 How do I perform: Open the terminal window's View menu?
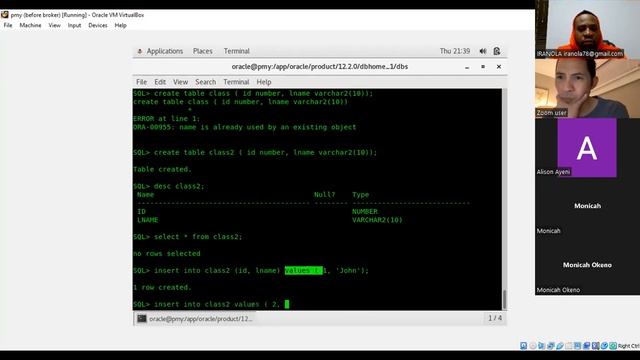[180, 82]
